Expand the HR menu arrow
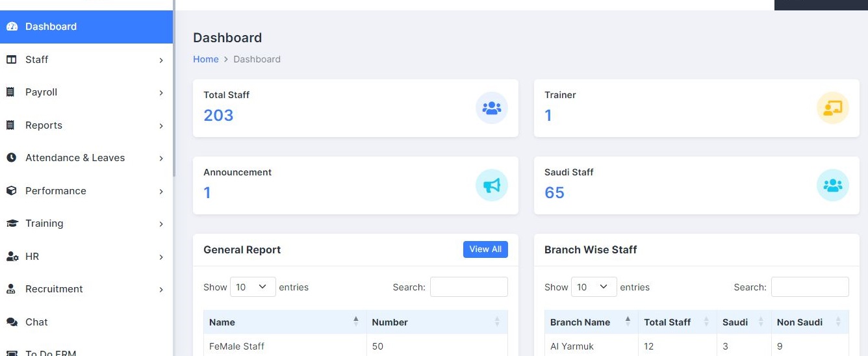868x356 pixels. (x=161, y=257)
